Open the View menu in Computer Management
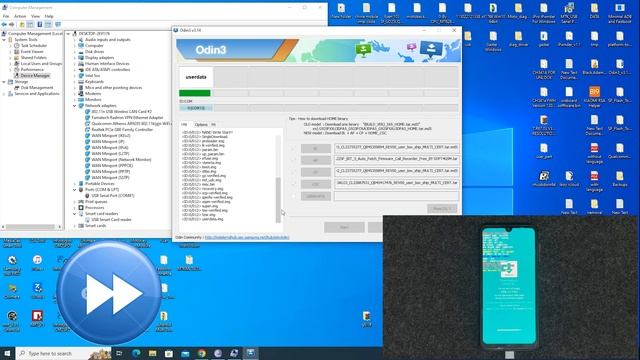Screen dimensions: 640x360 click(x=36, y=16)
